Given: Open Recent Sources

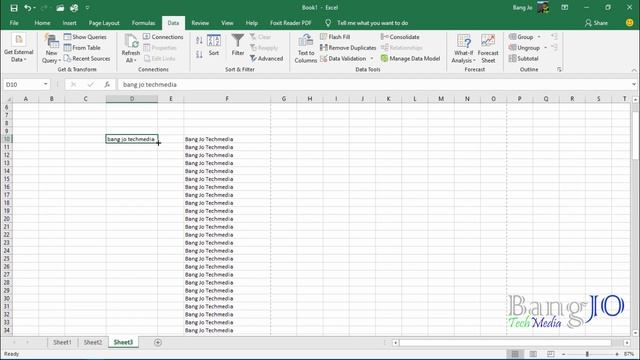Looking at the screenshot, I should coord(87,59).
